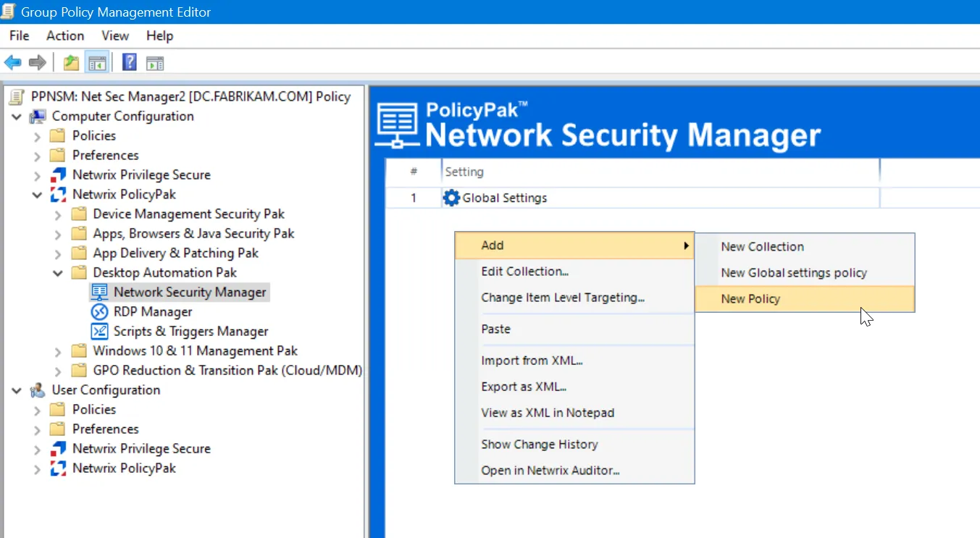Click the Computer Configuration node icon
980x538 pixels.
(x=38, y=117)
